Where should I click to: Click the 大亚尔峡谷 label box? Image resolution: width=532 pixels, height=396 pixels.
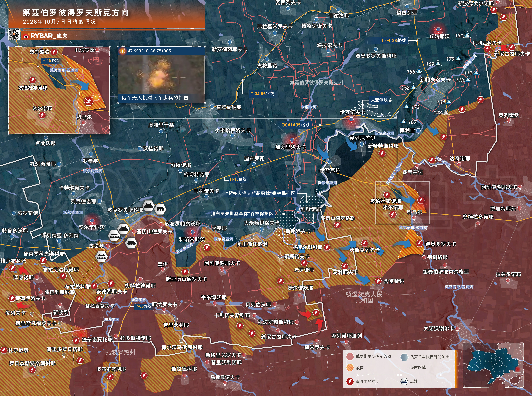click(x=381, y=100)
